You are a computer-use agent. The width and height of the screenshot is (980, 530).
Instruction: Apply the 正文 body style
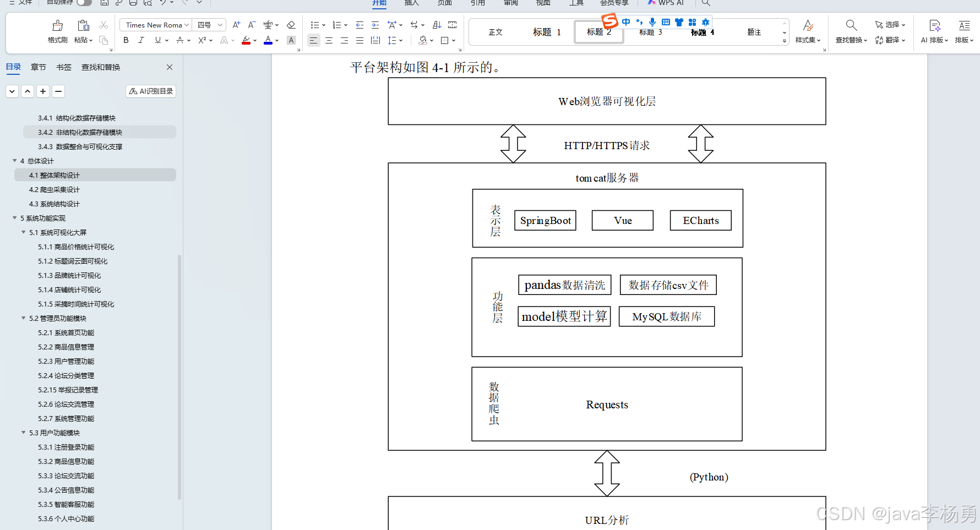coord(496,32)
